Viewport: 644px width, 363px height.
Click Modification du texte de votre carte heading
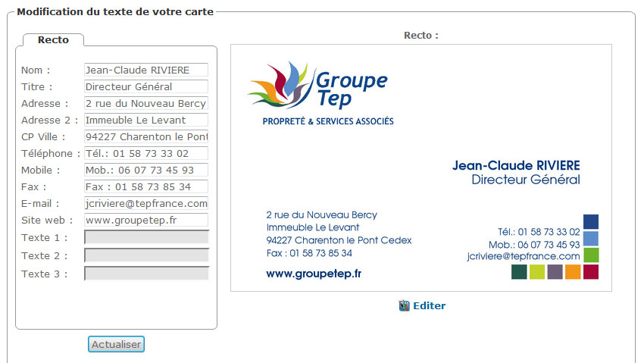[115, 12]
